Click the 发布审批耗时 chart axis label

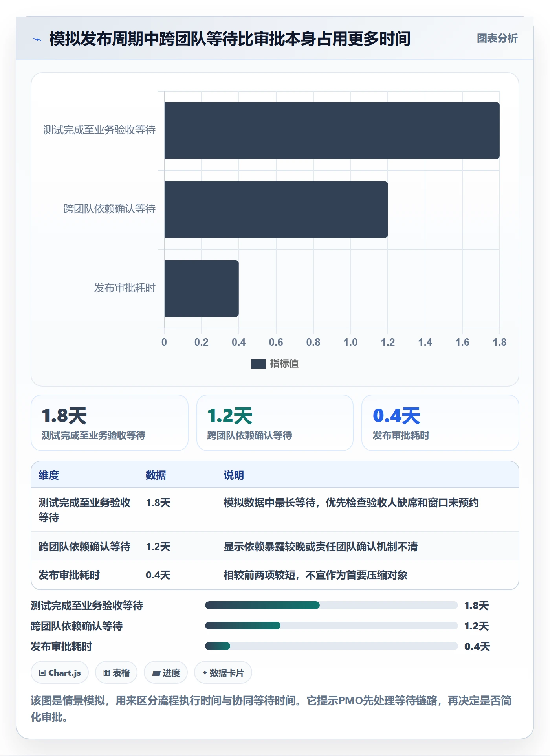click(x=125, y=288)
